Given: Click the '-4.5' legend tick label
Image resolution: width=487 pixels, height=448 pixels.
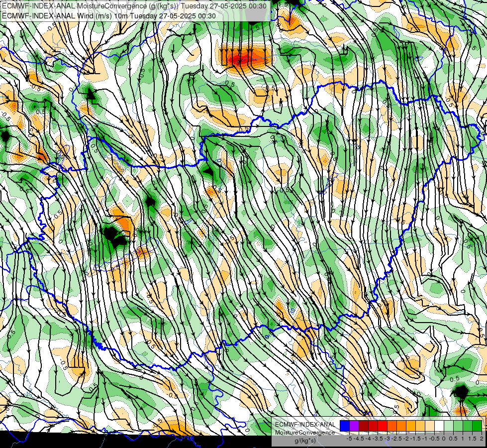Looking at the screenshot, I should 359,439.
